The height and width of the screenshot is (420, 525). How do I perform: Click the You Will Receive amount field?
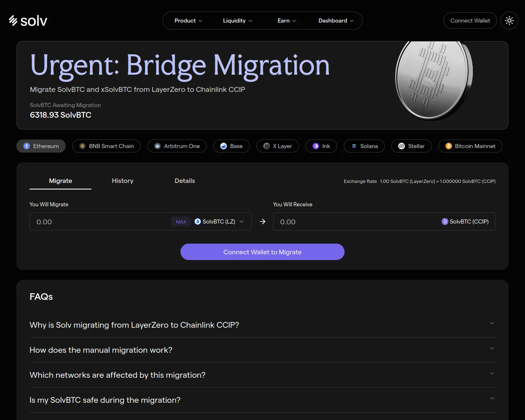[384, 221]
